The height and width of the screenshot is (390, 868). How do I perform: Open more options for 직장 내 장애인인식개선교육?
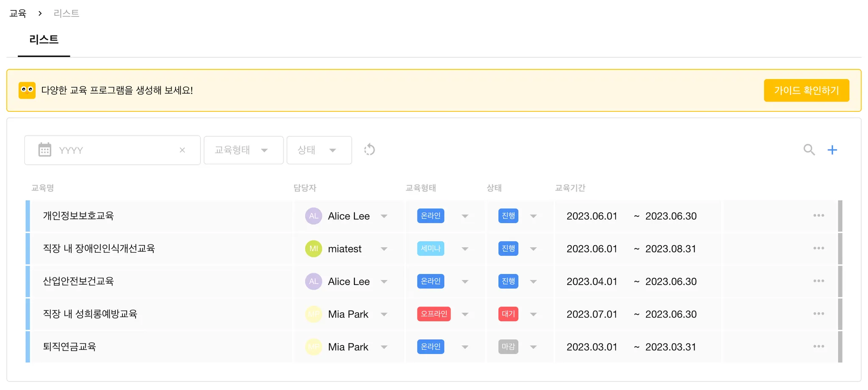click(819, 248)
